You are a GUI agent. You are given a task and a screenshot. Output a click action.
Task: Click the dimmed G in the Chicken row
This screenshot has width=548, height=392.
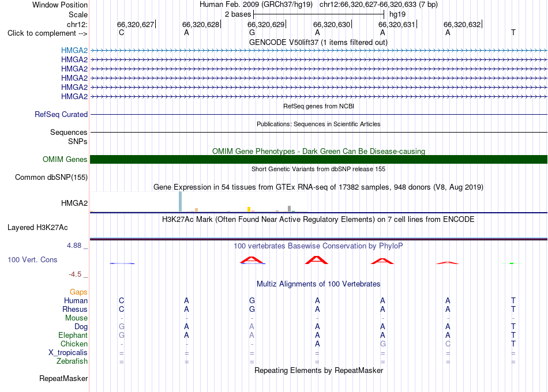(382, 344)
